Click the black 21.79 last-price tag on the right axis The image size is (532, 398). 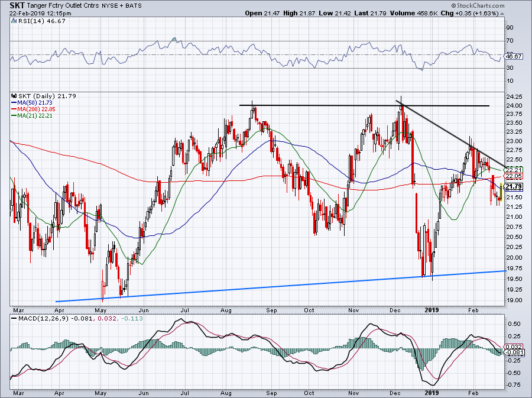coord(514,187)
